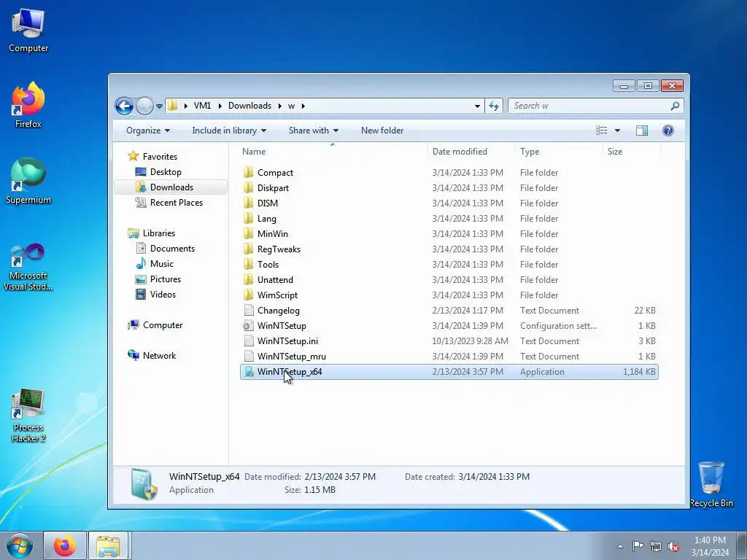Select the WinNTSetup_mru text file

[x=449, y=356]
